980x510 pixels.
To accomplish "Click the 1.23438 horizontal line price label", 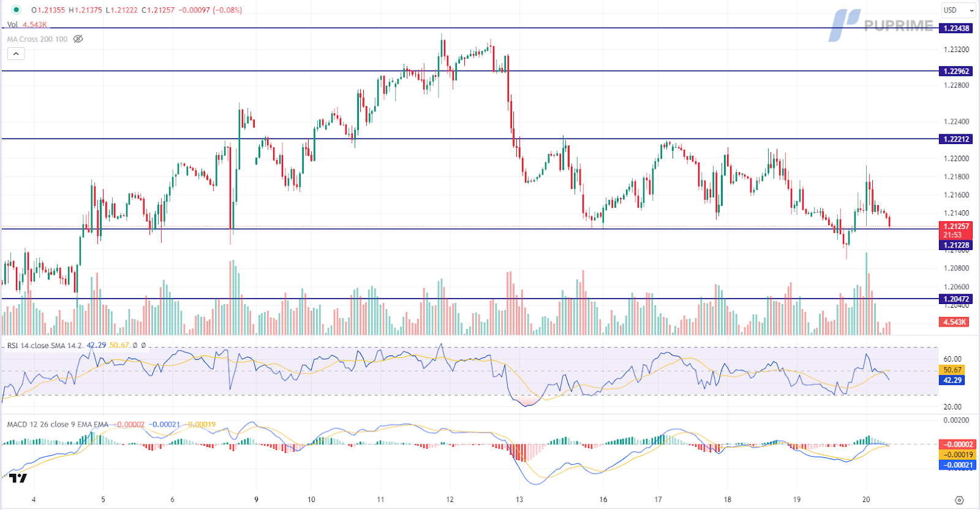I will (x=956, y=28).
